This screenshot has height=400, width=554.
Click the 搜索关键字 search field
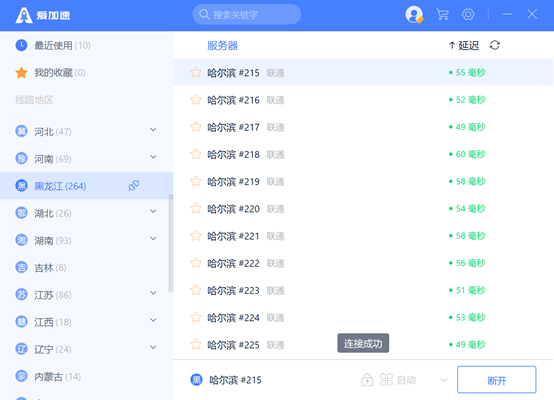[247, 14]
